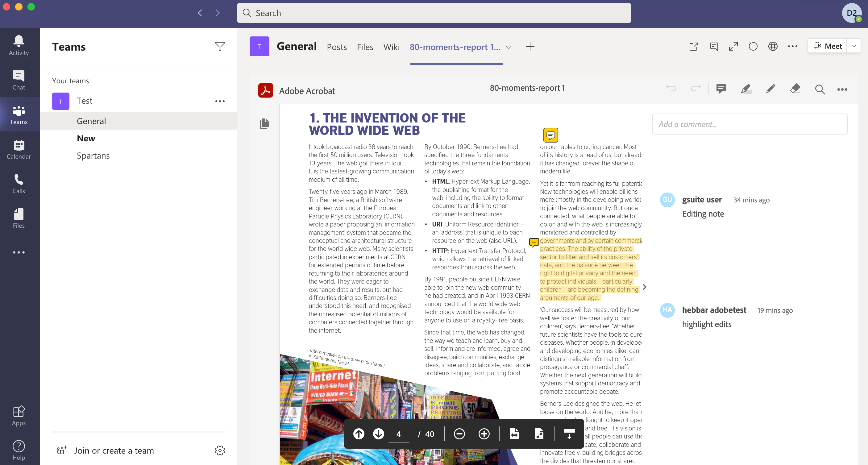
Task: Reload the tab
Action: 753,46
